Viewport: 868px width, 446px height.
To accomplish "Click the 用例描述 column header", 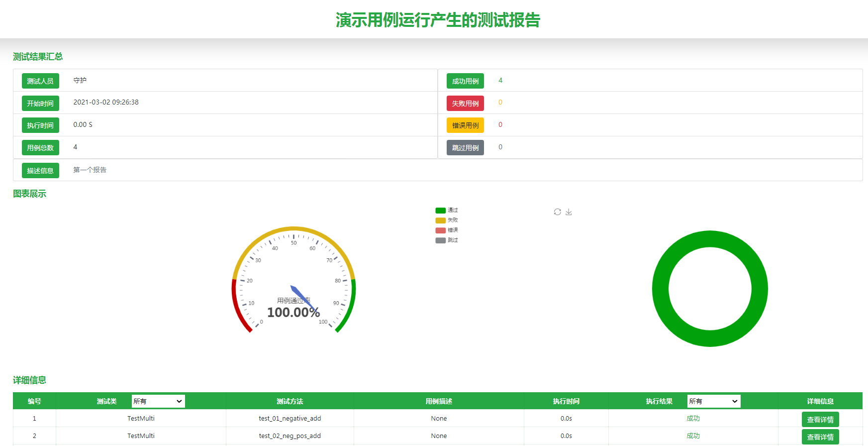I will tap(439, 401).
